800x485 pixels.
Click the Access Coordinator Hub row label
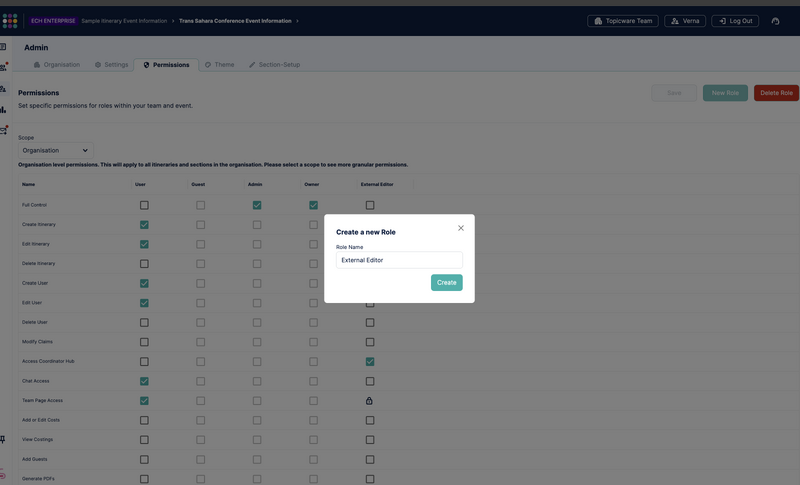tap(48, 361)
